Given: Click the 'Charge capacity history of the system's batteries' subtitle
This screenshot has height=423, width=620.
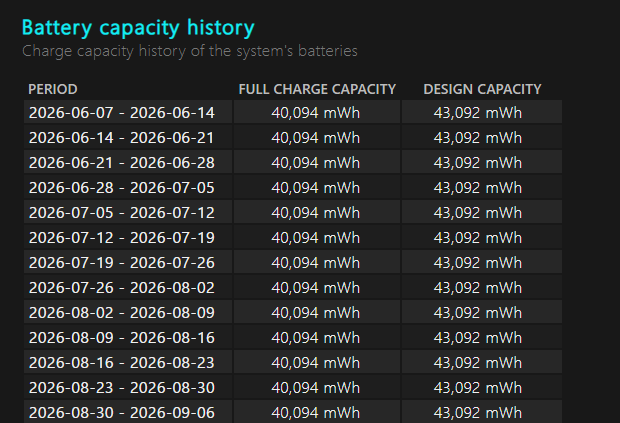Looking at the screenshot, I should pyautogui.click(x=190, y=51).
